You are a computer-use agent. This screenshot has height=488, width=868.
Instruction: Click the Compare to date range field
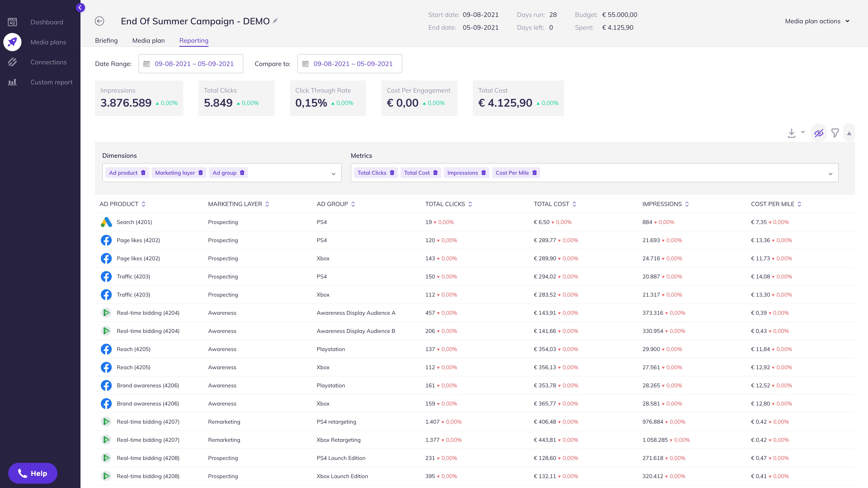click(x=349, y=64)
